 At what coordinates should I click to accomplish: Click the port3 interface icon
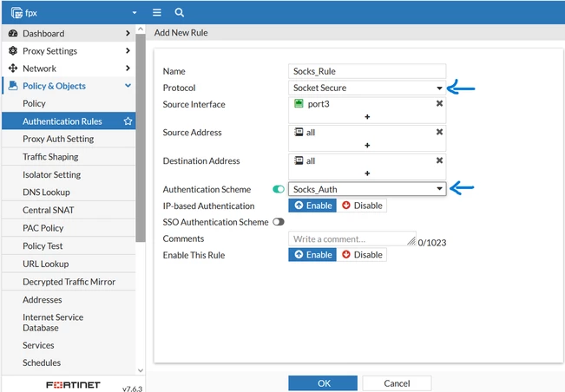click(299, 104)
